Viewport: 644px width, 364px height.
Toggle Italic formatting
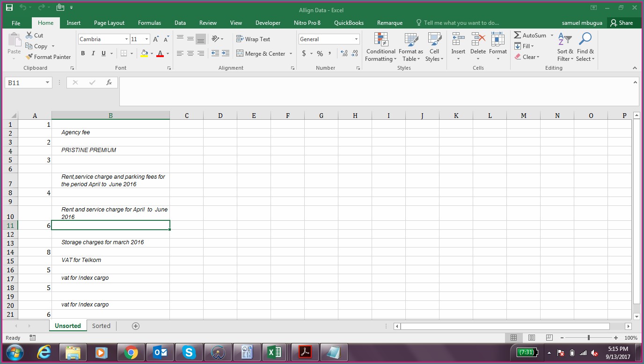point(93,54)
